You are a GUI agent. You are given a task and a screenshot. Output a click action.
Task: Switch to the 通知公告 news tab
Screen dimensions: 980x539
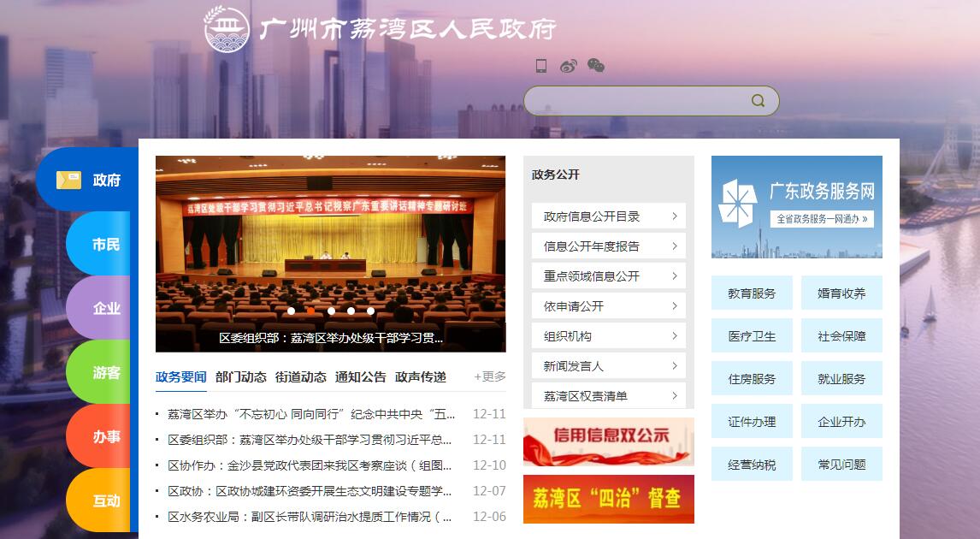coord(361,377)
